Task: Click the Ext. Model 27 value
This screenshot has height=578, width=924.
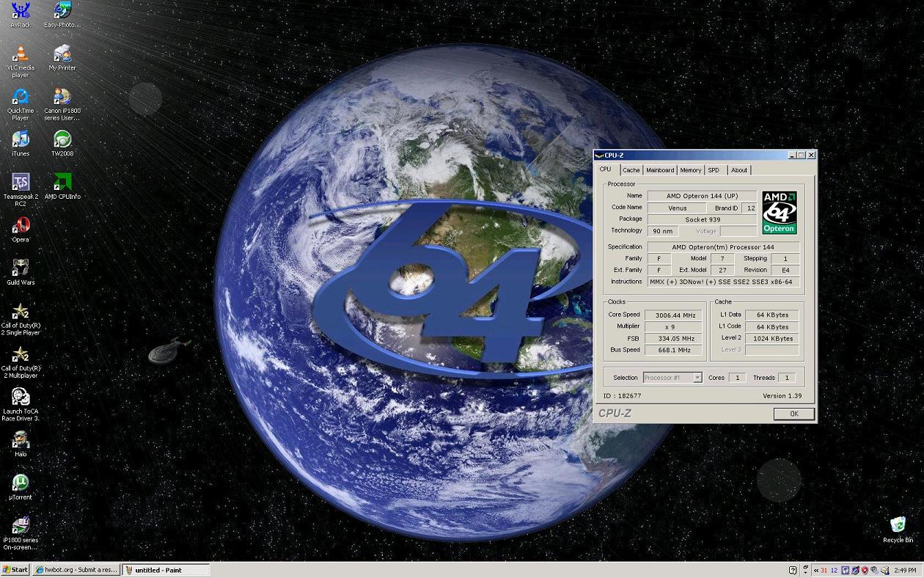Action: click(x=722, y=270)
